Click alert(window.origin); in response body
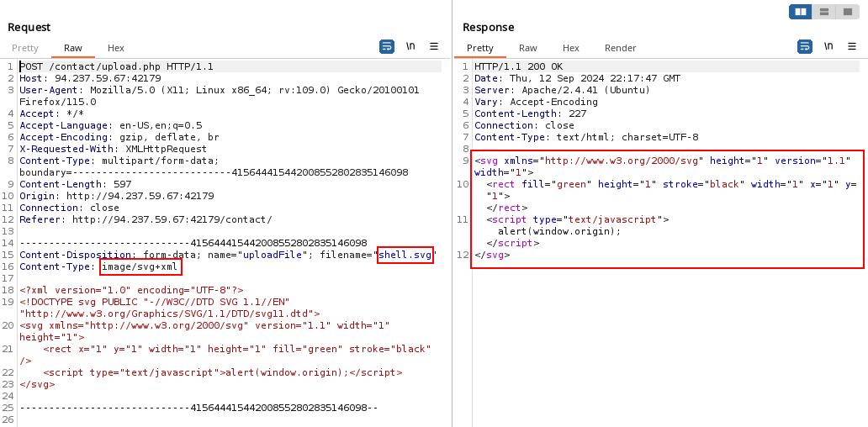The height and width of the screenshot is (427, 868). (559, 231)
